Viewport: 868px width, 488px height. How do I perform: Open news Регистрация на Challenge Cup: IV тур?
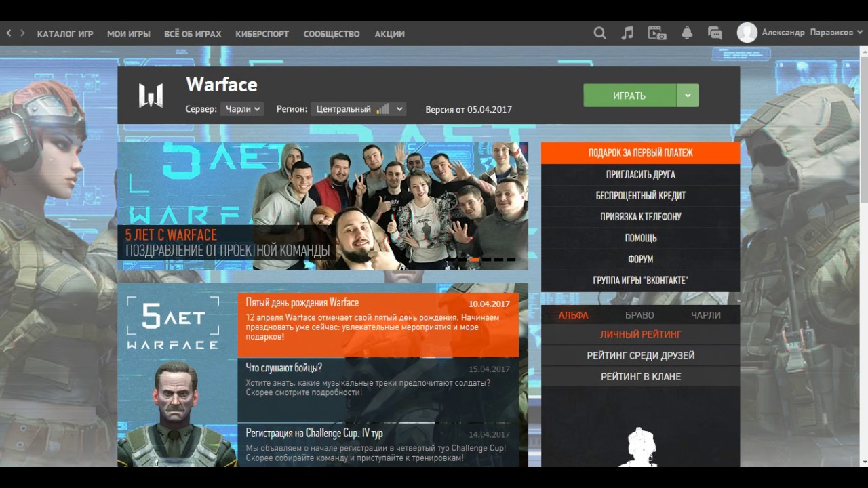(x=378, y=445)
